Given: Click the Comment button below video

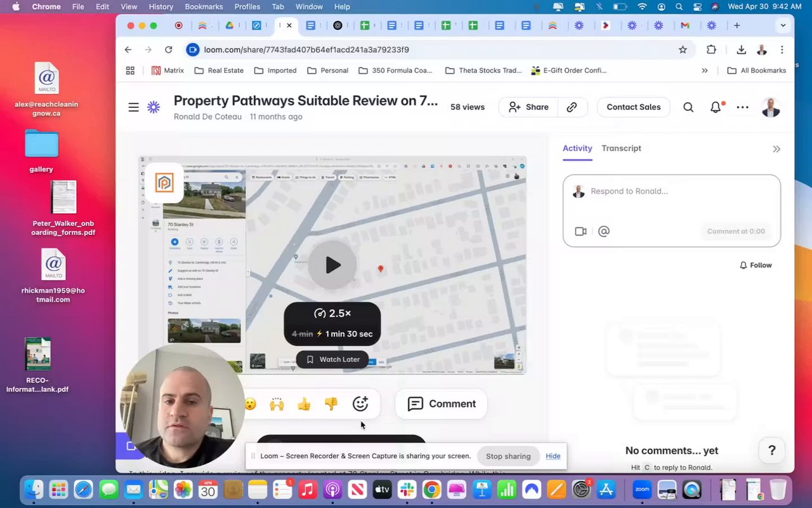Looking at the screenshot, I should [x=442, y=404].
